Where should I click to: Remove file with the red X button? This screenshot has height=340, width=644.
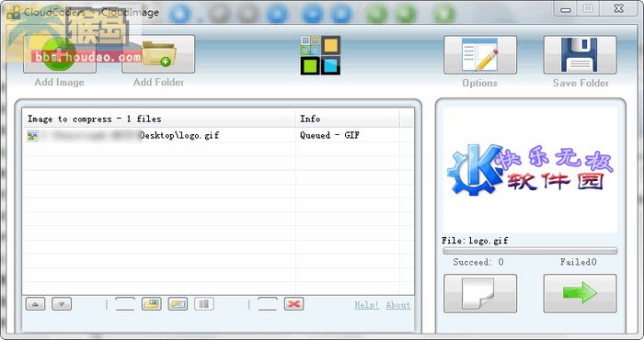[x=294, y=304]
